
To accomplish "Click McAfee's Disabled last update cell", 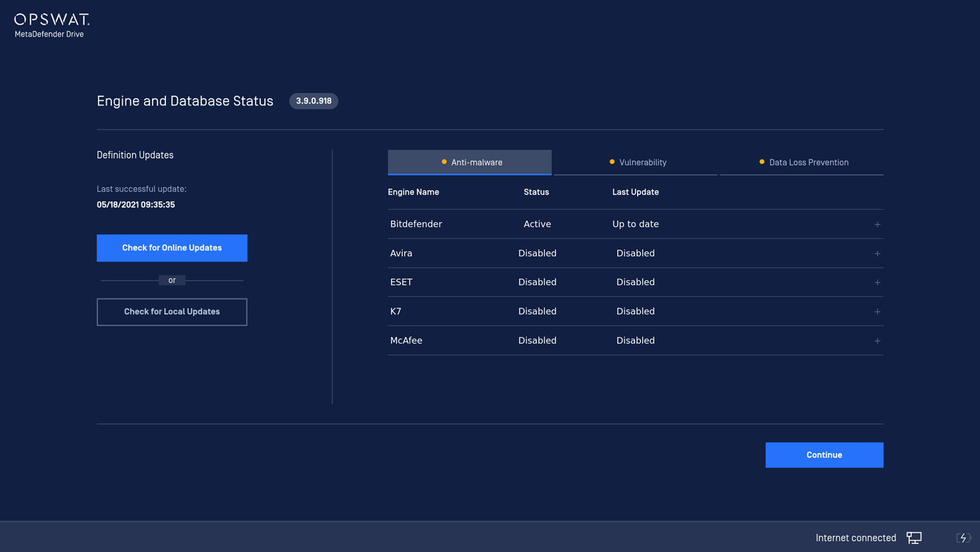I will tap(636, 340).
